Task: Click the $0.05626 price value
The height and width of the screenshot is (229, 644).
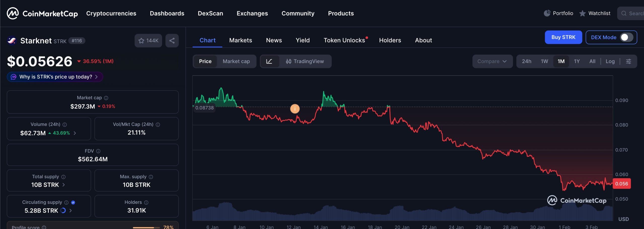Action: [39, 61]
